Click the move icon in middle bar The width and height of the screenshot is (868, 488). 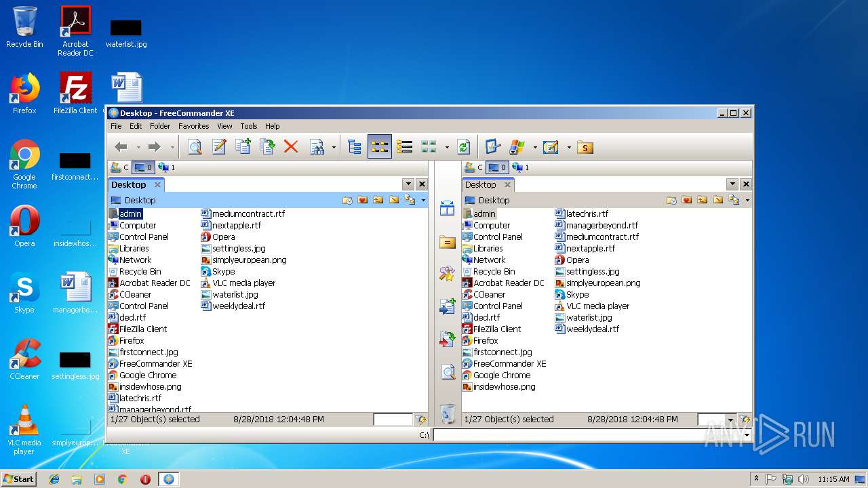[448, 339]
